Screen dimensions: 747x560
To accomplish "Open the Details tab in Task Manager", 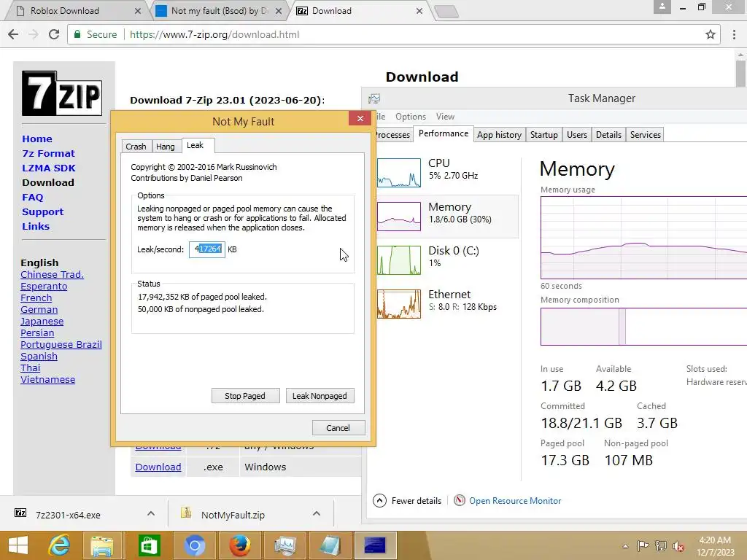I will click(608, 135).
